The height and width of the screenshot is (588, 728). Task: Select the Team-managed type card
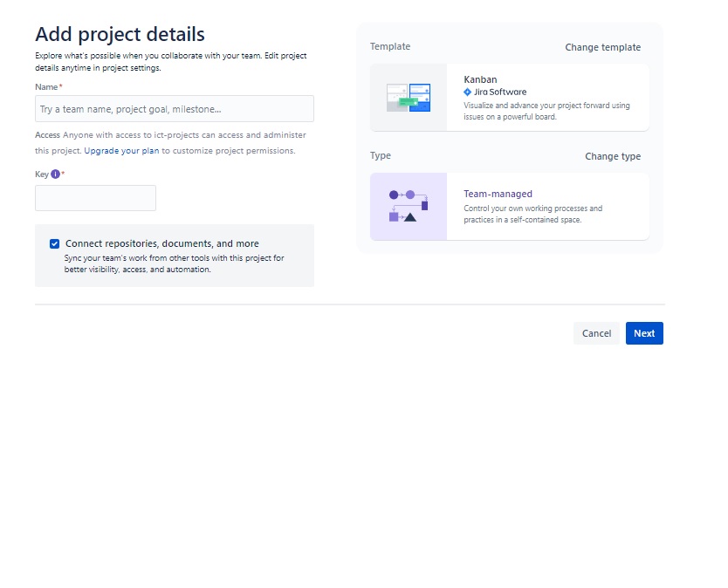[511, 207]
